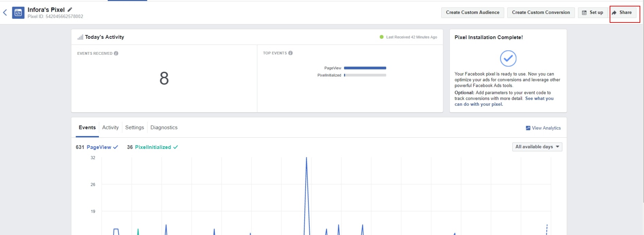Viewport: 644px width, 235px height.
Task: Select the Diagnostics tab
Action: coord(164,128)
